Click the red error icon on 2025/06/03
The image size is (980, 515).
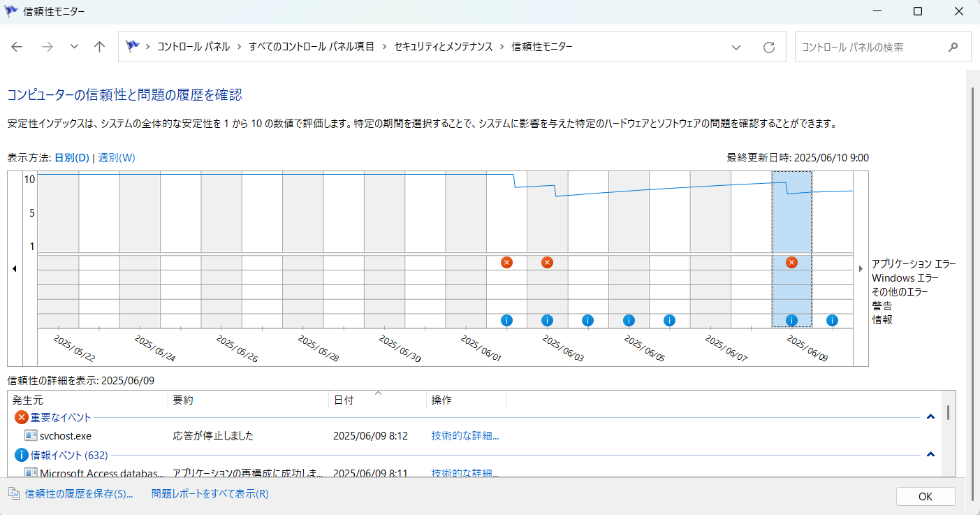coord(548,262)
